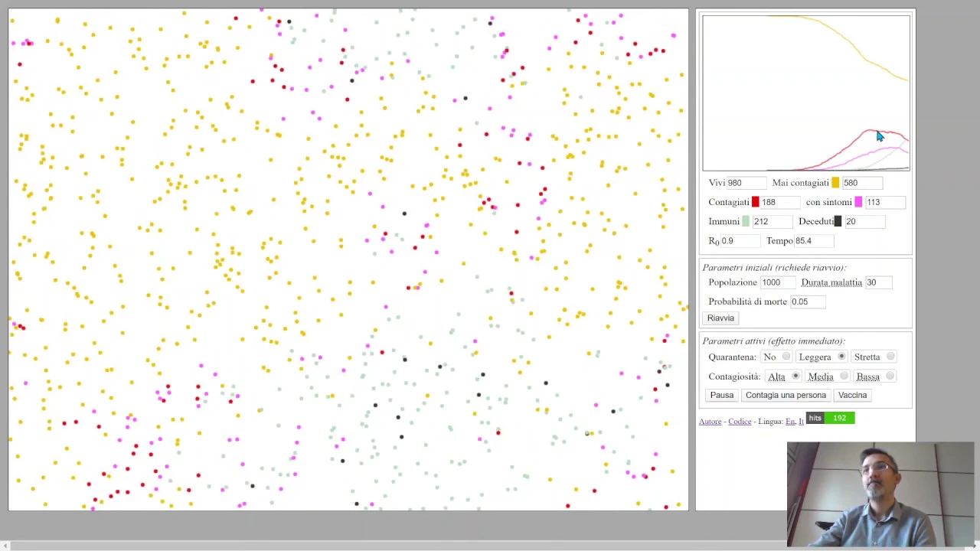980x551 pixels.
Task: Click the Quarantena label
Action: (732, 357)
